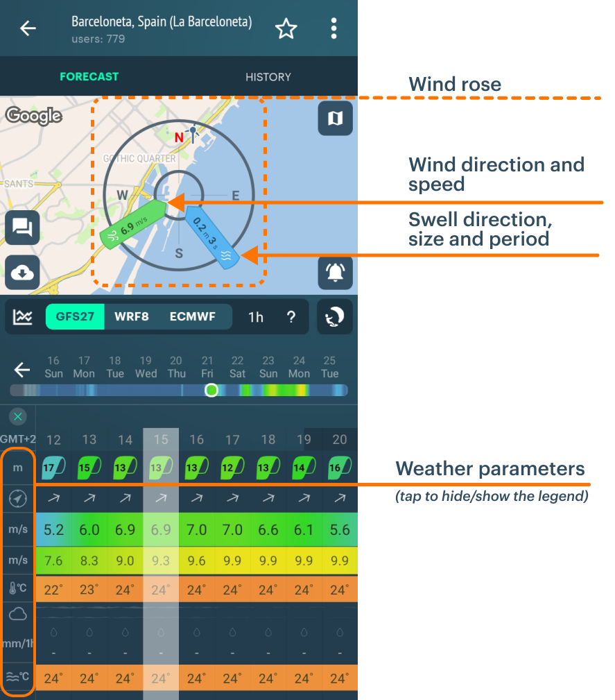Select the 16 hour forecast column

(x=196, y=440)
